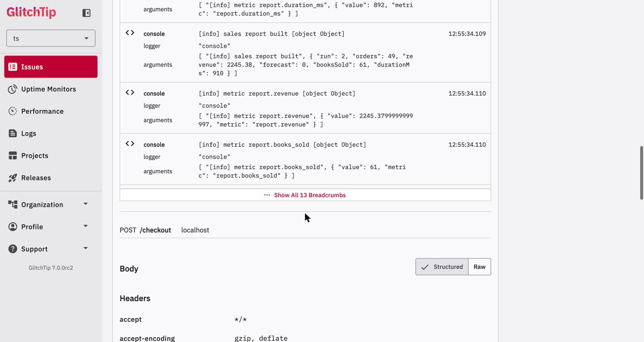The height and width of the screenshot is (342, 644).
Task: Click the Logs document icon
Action: click(x=13, y=133)
